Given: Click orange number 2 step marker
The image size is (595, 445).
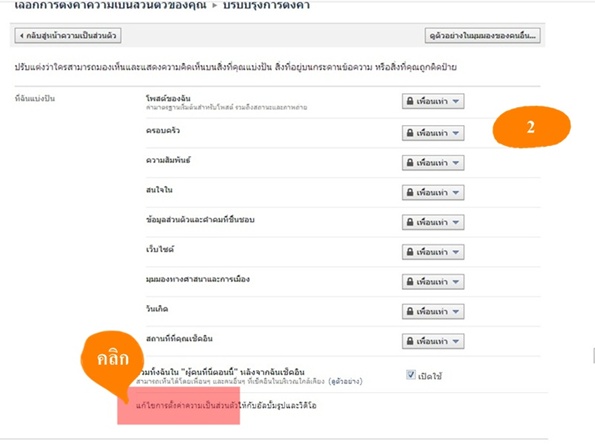Looking at the screenshot, I should [531, 127].
